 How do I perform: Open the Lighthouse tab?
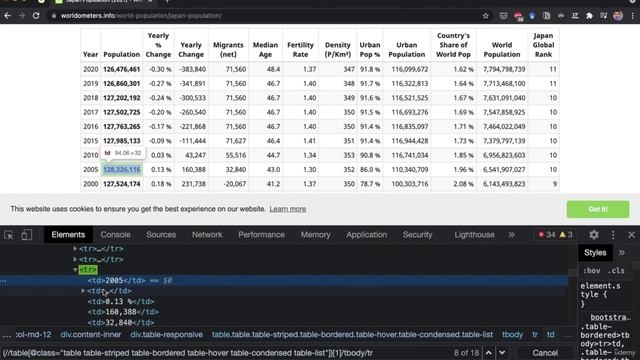pos(474,235)
